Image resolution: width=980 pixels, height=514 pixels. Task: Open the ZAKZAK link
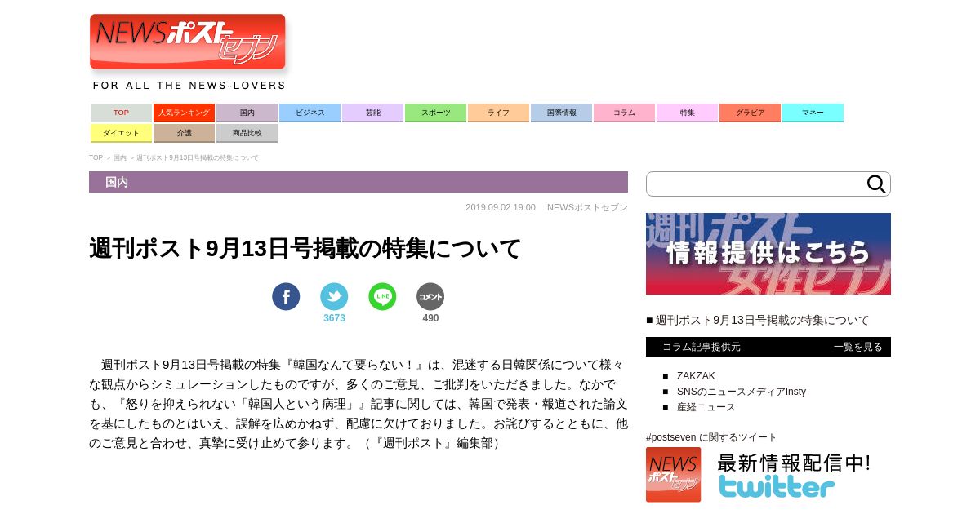tap(696, 376)
